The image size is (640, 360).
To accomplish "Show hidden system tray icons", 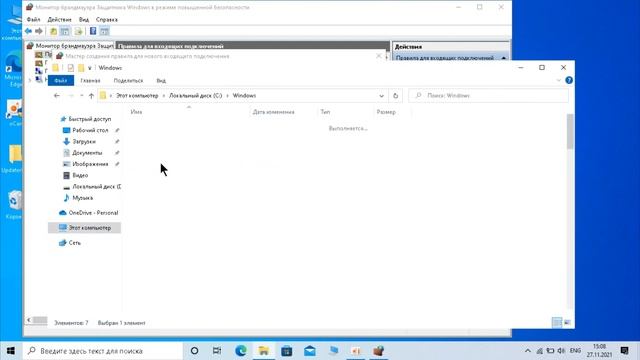I will tap(527, 351).
